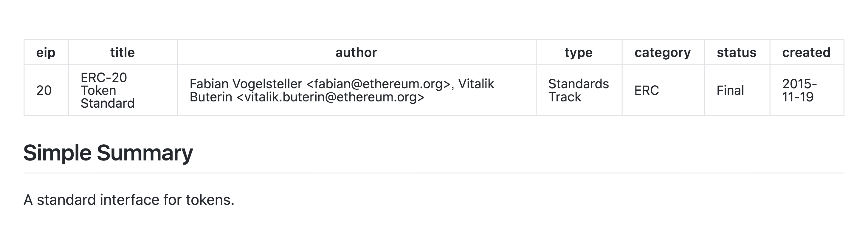Click the 'ERC-20 Token Standard' title cell
Image resolution: width=868 pixels, height=235 pixels.
point(107,90)
